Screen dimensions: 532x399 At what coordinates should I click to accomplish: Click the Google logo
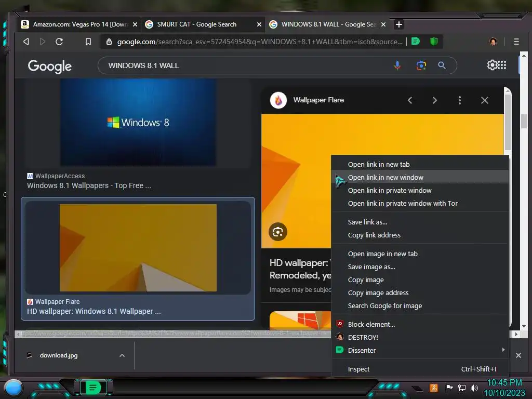(49, 66)
